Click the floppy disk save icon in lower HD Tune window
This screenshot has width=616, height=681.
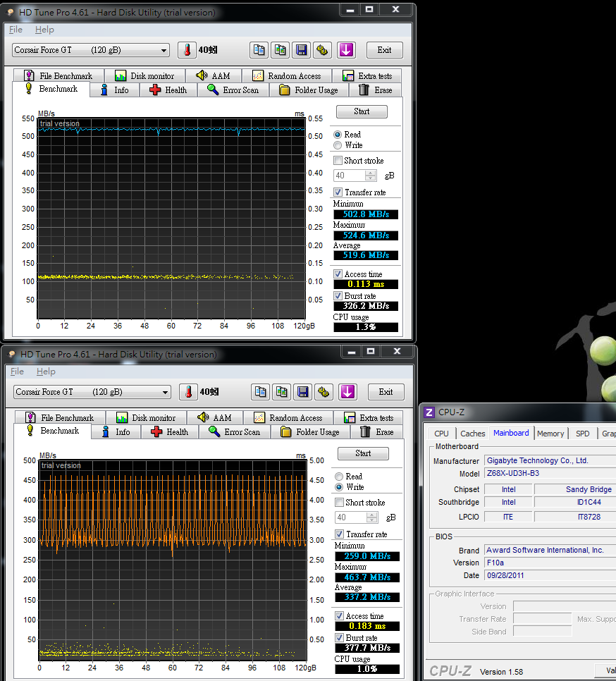pos(302,392)
